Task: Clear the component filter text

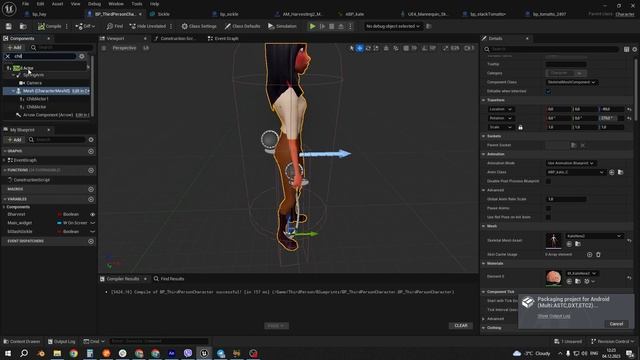Action: click(7, 56)
